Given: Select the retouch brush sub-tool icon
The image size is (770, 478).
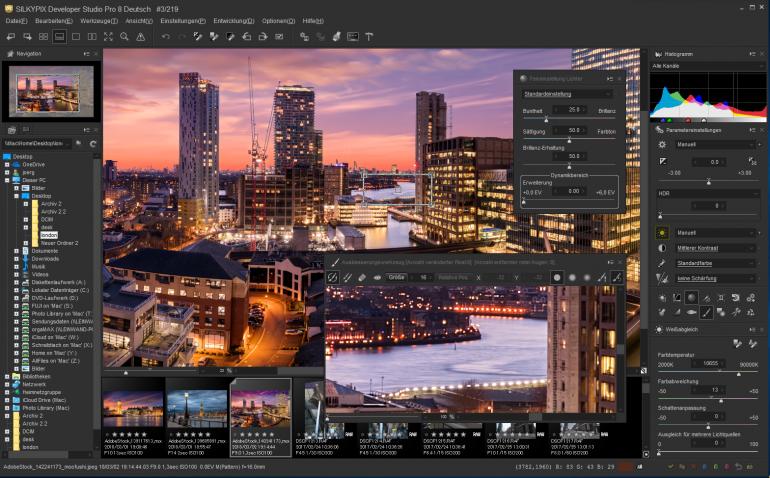Looking at the screenshot, I should 706,311.
